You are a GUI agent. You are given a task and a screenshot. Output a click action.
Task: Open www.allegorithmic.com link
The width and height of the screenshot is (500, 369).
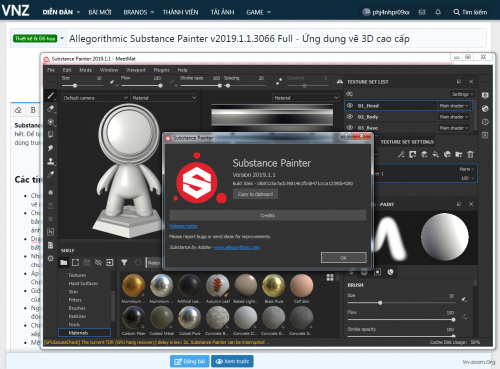[x=237, y=247]
